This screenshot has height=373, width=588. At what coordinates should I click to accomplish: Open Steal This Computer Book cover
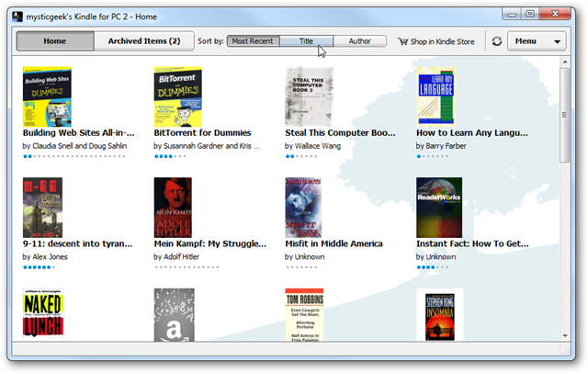309,96
